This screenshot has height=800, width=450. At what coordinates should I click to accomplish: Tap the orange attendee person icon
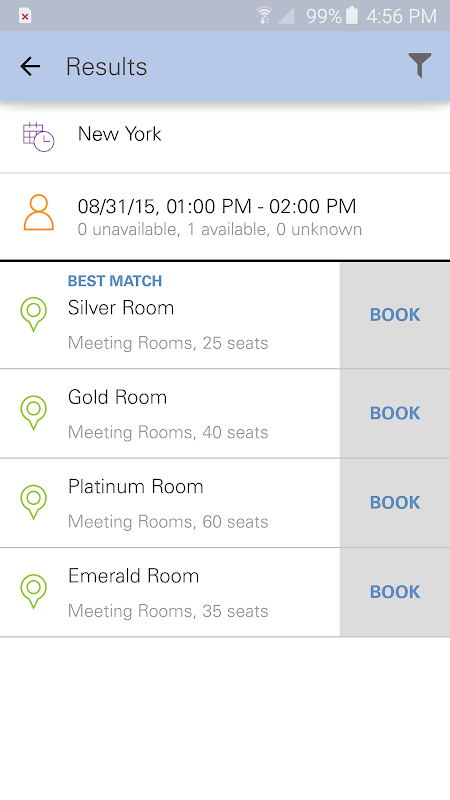coord(38,213)
